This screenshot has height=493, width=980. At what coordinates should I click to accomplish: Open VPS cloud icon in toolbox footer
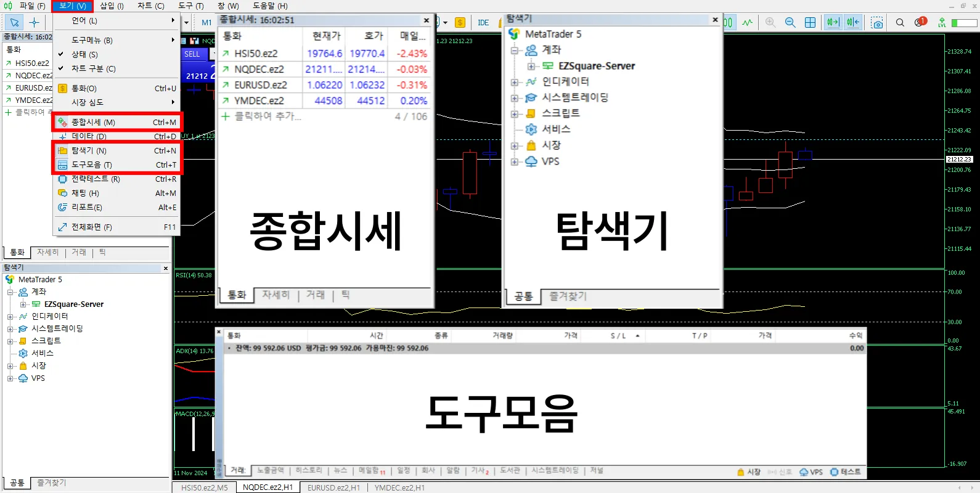pyautogui.click(x=811, y=472)
